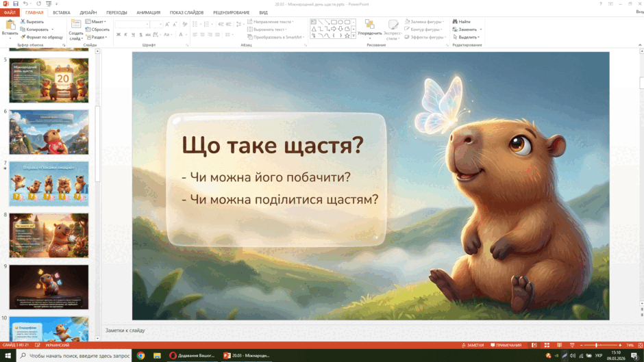Select the right arrow shape
Viewport: 644px width, 362px height.
coord(334,29)
